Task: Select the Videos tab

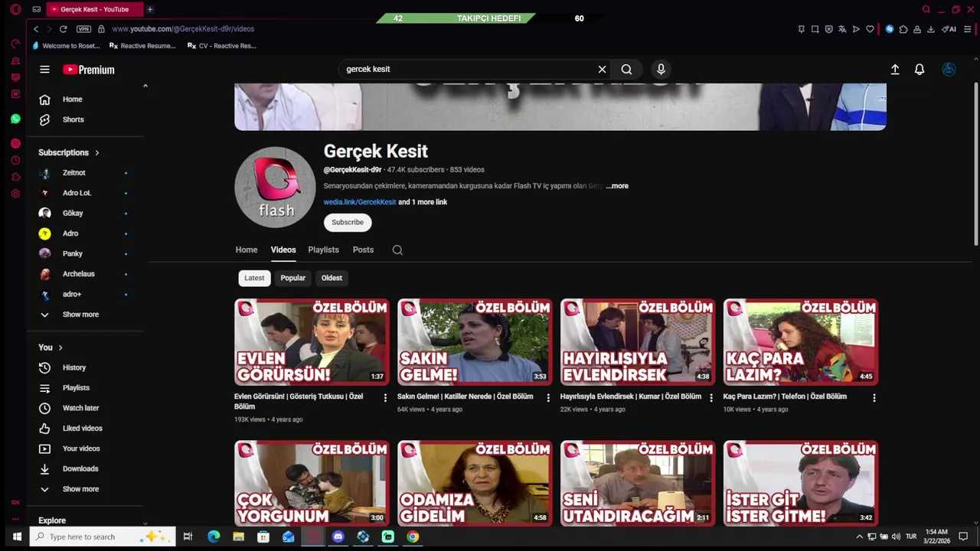Action: click(x=283, y=250)
